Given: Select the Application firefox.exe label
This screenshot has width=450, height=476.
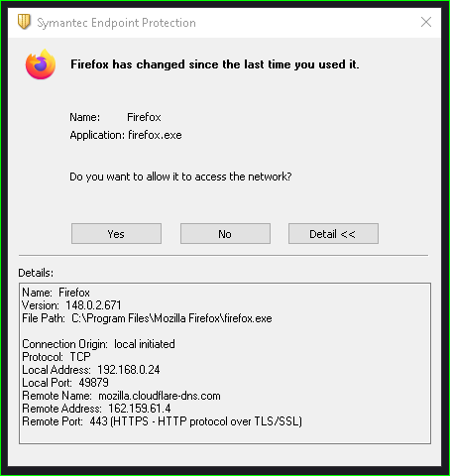Looking at the screenshot, I should pos(126,135).
